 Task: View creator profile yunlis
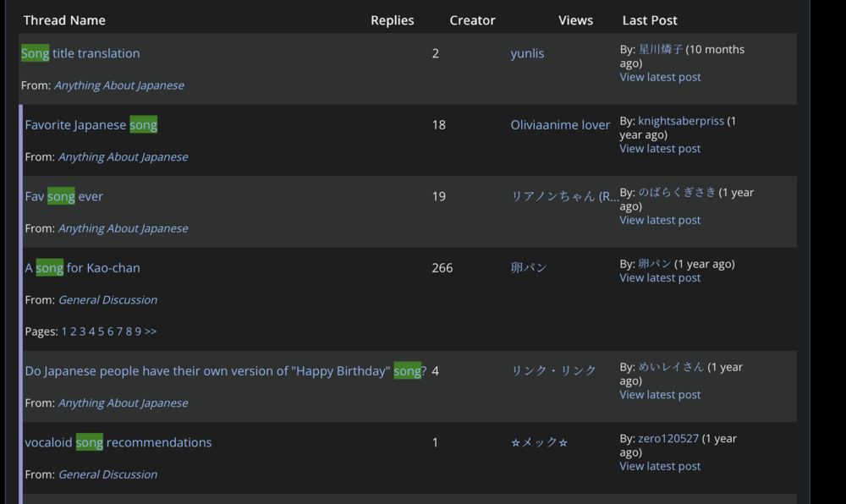click(527, 53)
